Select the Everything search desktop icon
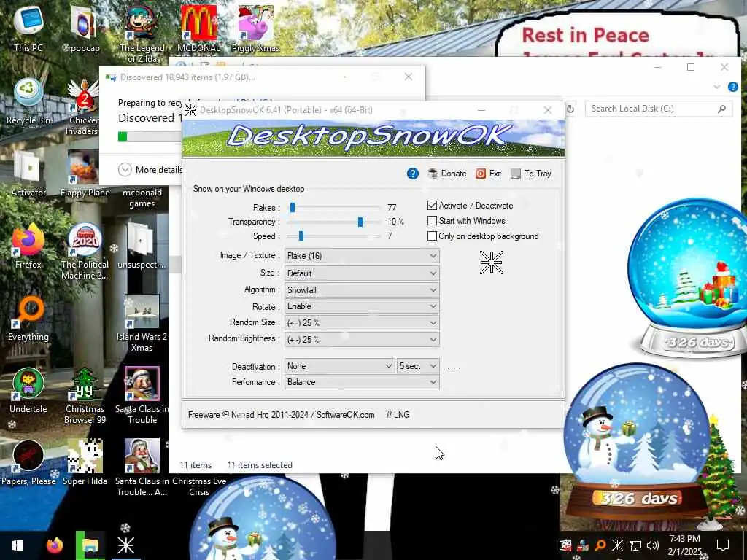747x560 pixels. (x=28, y=318)
